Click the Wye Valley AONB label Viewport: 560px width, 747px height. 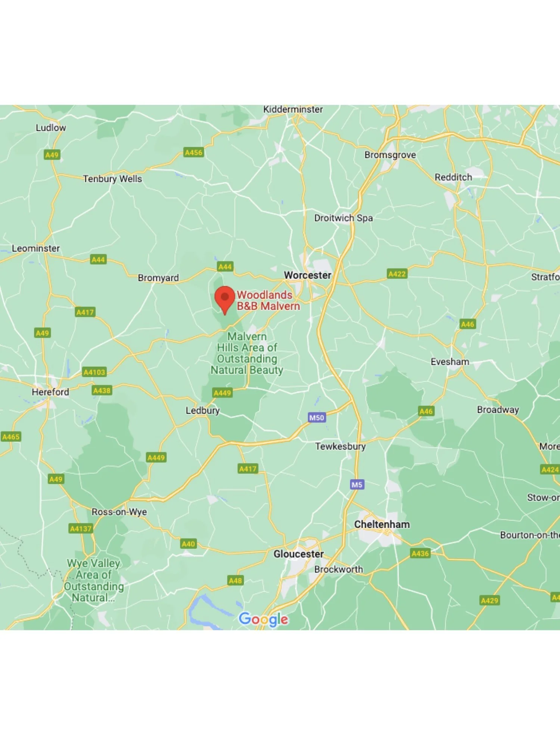coord(94,580)
